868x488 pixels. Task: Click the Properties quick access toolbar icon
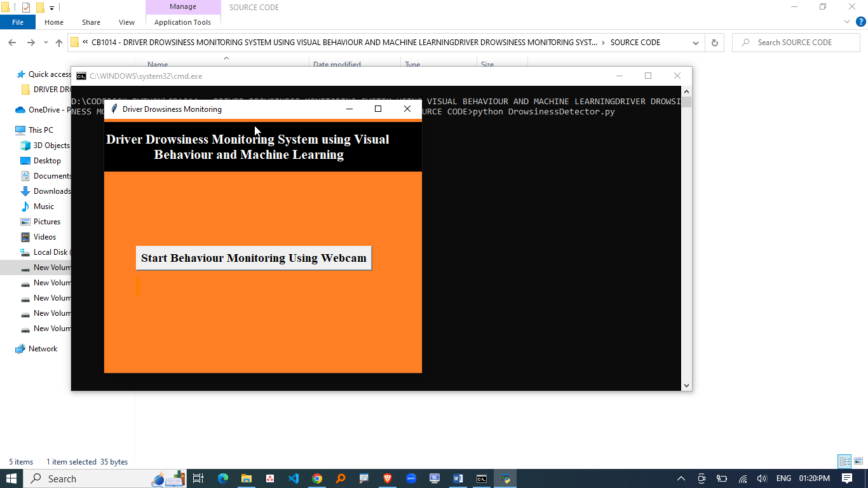click(x=26, y=8)
